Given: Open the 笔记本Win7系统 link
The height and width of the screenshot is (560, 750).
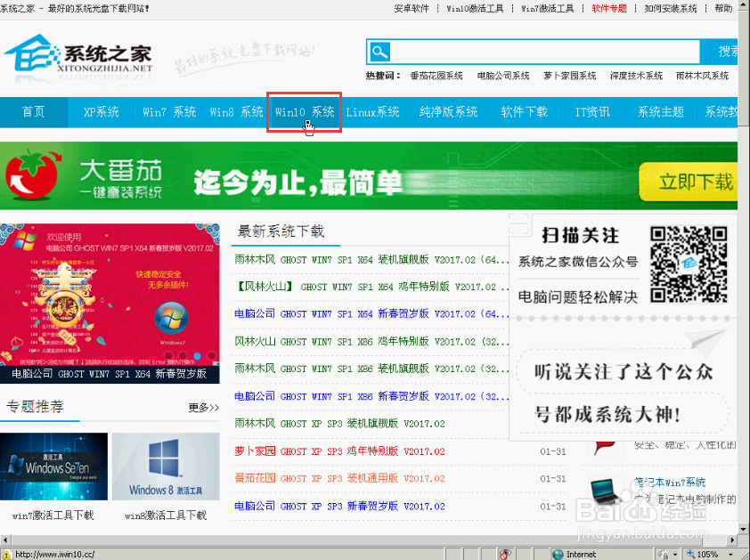Looking at the screenshot, I should 670,483.
